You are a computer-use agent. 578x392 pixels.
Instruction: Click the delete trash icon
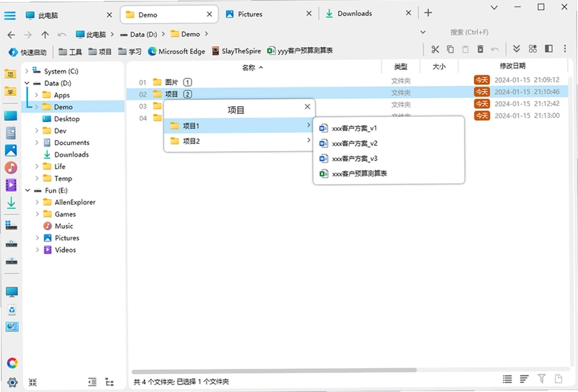pyautogui.click(x=480, y=49)
